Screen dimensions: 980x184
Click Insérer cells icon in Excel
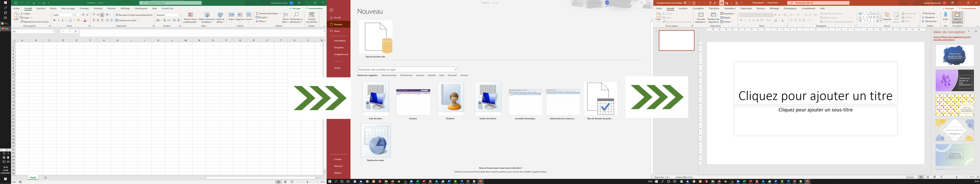click(231, 15)
